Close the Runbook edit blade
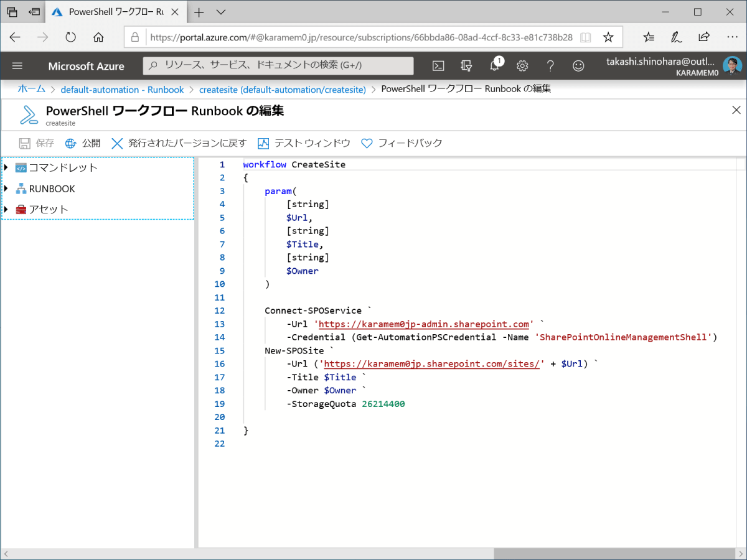Screen dimensions: 747x560 coord(736,111)
